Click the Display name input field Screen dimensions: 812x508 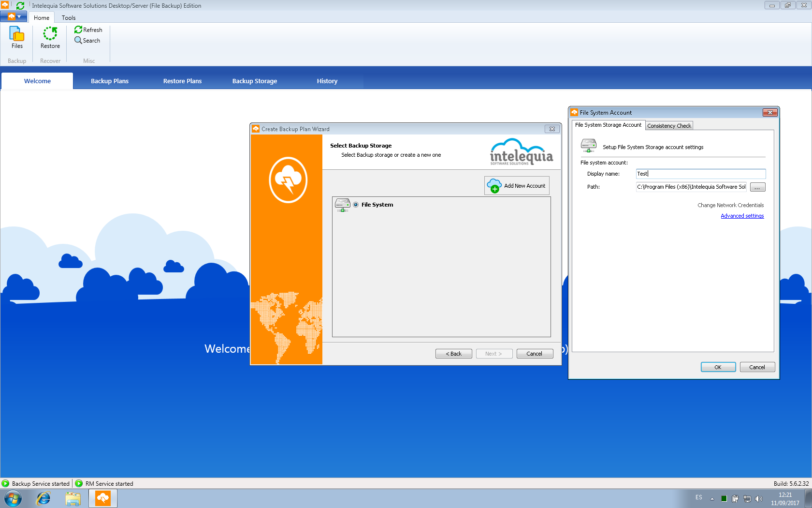tap(701, 174)
